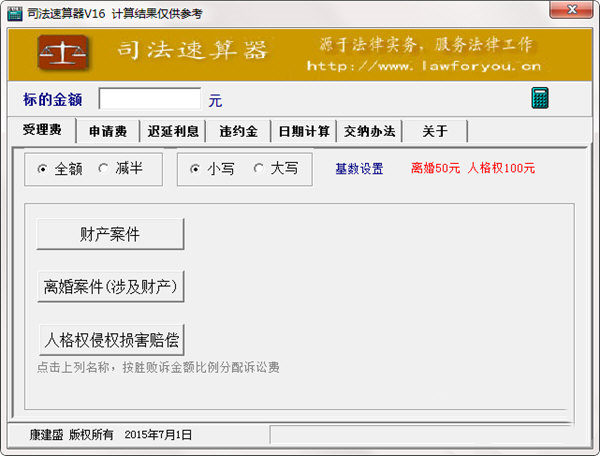Open the 基数设置 link
This screenshot has height=456, width=600.
[359, 169]
